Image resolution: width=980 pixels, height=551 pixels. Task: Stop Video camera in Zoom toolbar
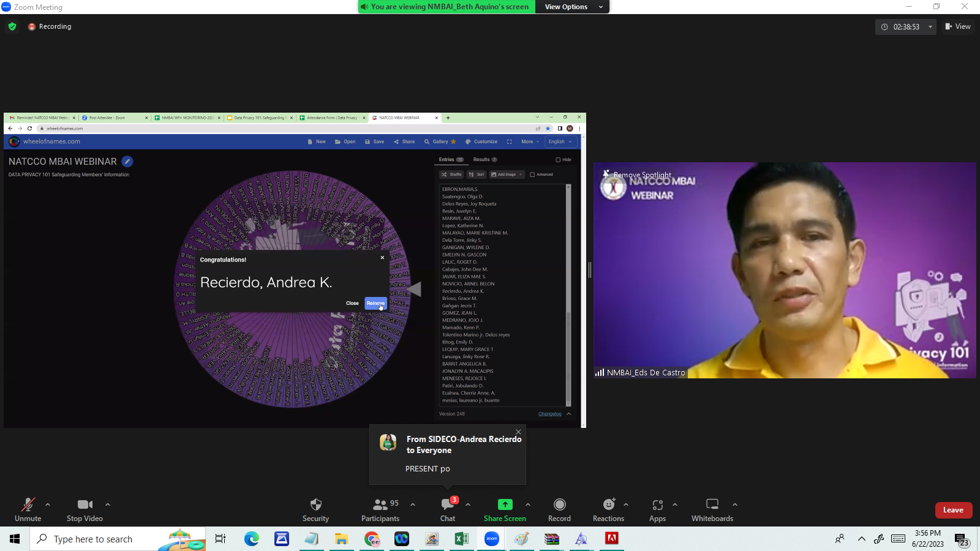point(85,509)
